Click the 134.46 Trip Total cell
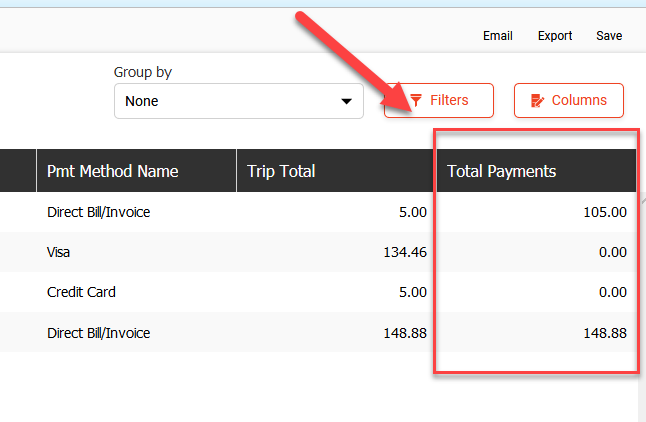 pyautogui.click(x=405, y=252)
